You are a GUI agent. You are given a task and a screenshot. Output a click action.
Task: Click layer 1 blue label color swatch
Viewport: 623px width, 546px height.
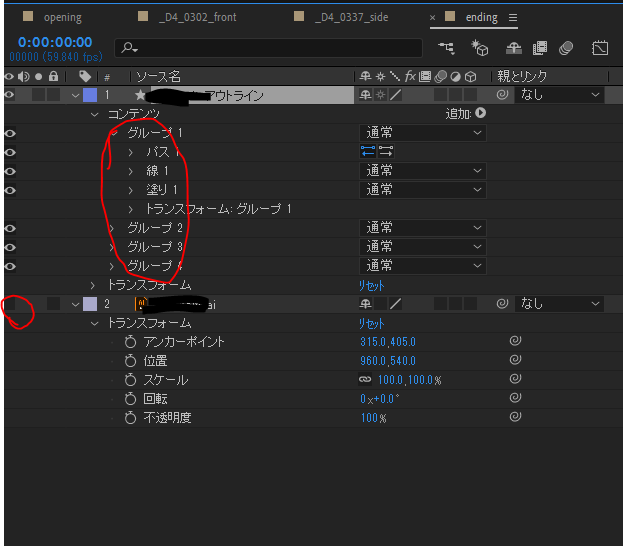(90, 95)
